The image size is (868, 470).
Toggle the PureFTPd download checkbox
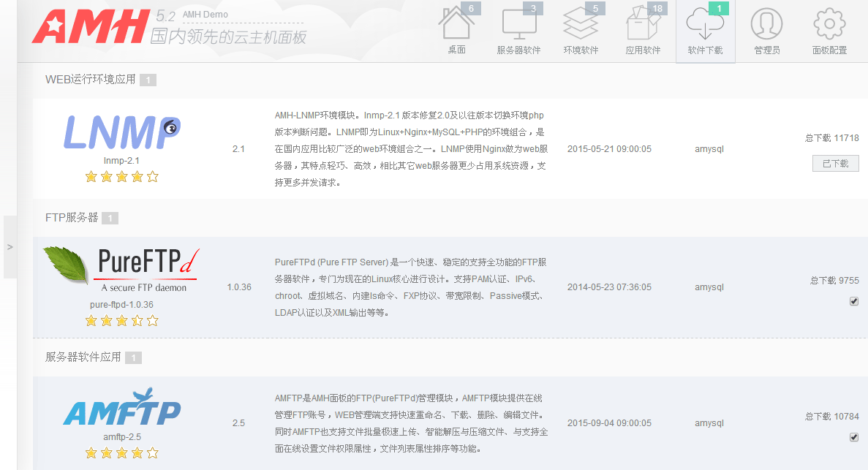click(x=853, y=301)
